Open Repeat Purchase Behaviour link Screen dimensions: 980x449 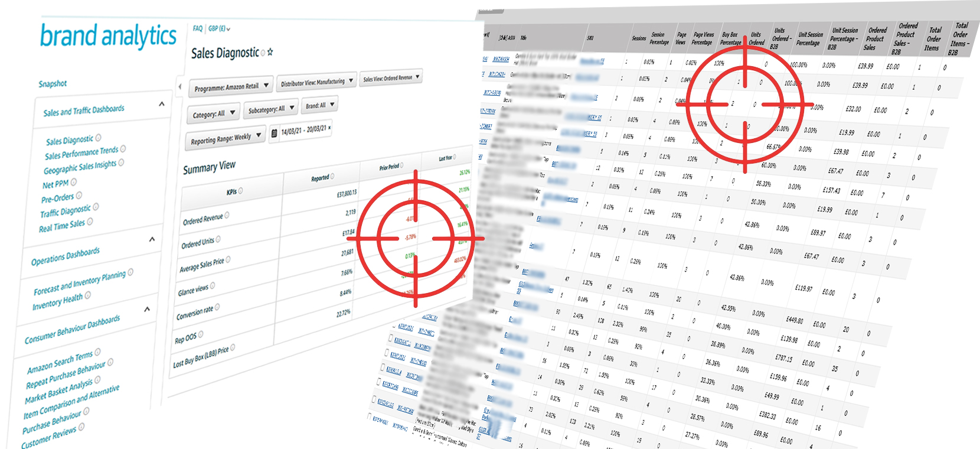[66, 376]
